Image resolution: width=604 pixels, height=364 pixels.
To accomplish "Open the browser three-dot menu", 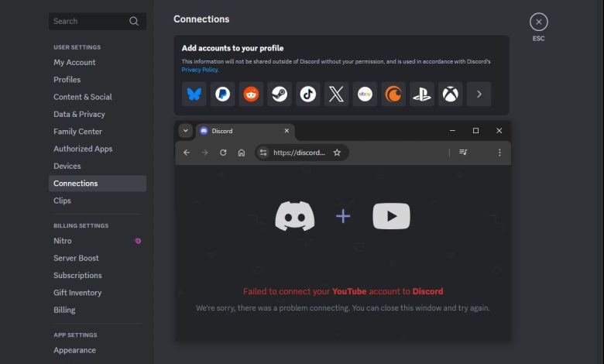I will (x=499, y=153).
